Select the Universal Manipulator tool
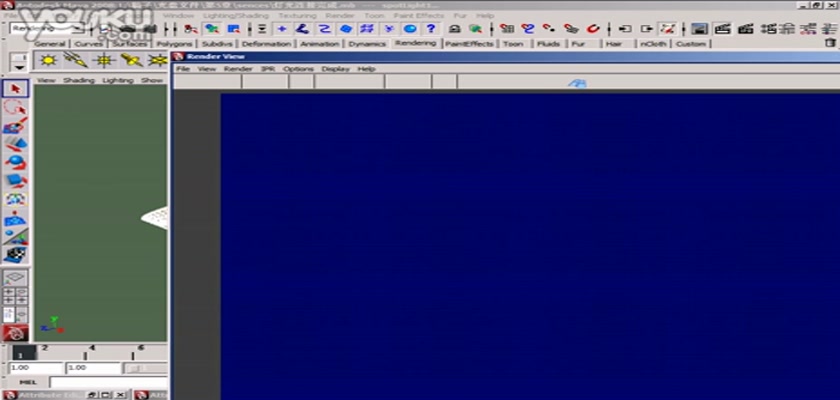840x400 pixels. point(16,199)
